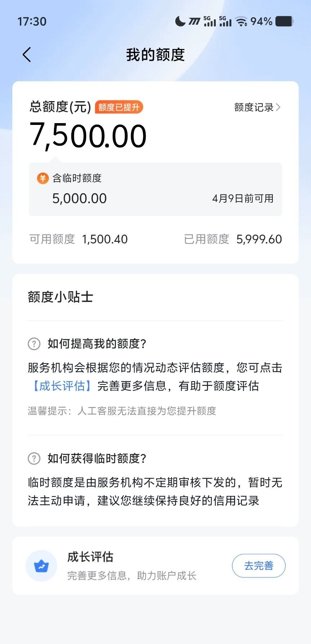Image resolution: width=311 pixels, height=644 pixels.
Task: Tap the 如何提高我的额度? question title
Action: (x=97, y=344)
